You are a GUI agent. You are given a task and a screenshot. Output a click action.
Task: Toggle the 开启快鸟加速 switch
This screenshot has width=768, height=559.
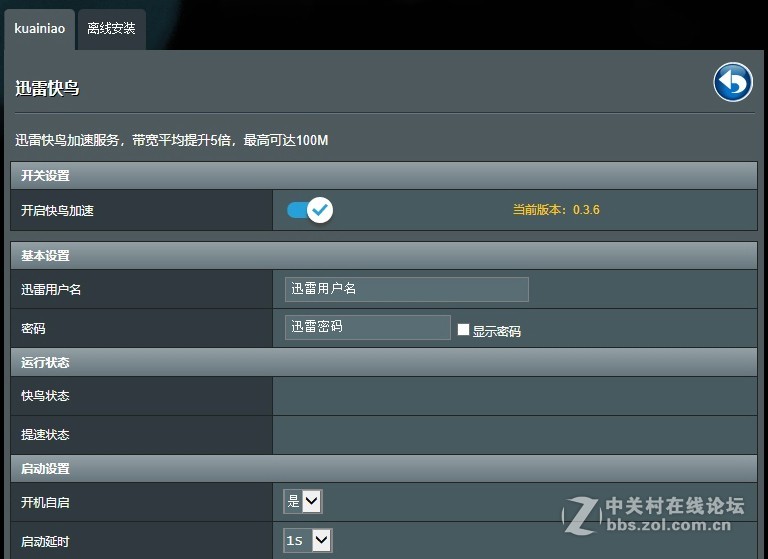tap(310, 210)
